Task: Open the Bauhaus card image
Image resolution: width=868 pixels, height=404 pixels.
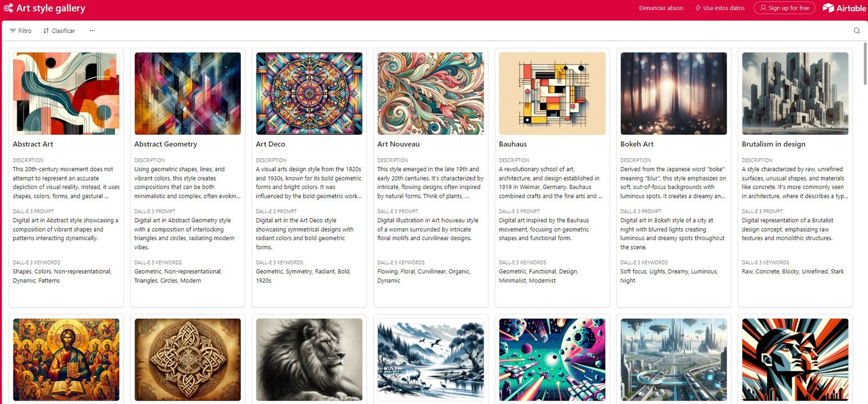Action: click(552, 94)
